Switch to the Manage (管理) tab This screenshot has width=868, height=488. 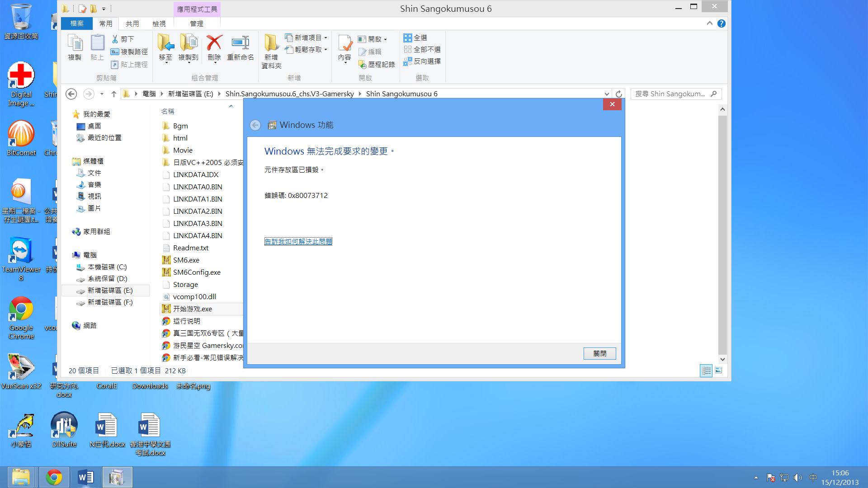pos(197,23)
